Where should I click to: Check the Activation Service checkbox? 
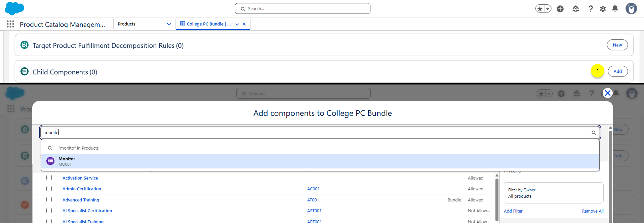tap(49, 178)
